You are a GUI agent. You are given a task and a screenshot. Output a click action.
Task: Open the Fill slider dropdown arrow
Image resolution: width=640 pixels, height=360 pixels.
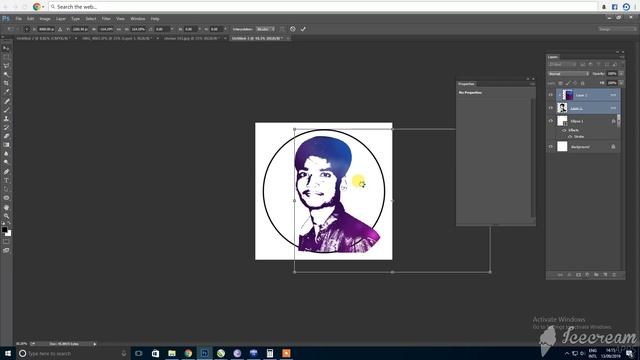click(621, 83)
